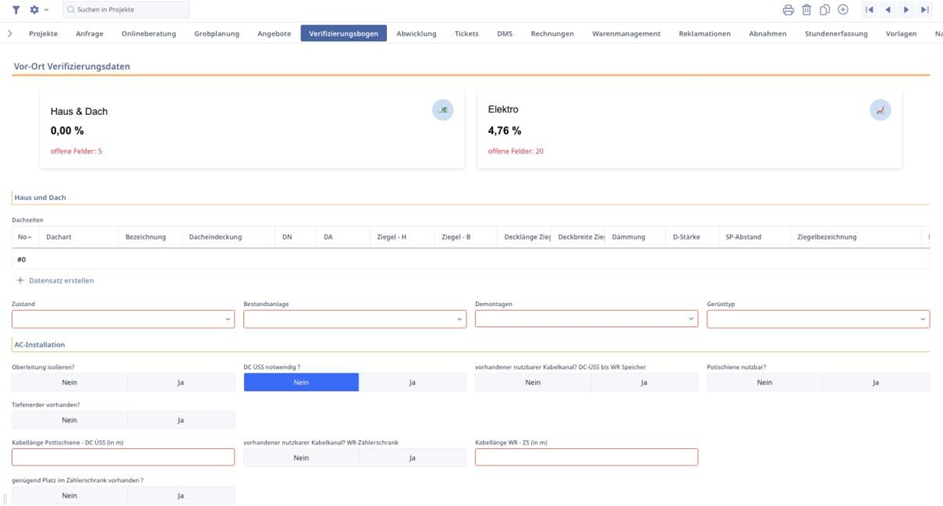The height and width of the screenshot is (506, 943).
Task: Click the copy record icon
Action: click(824, 10)
